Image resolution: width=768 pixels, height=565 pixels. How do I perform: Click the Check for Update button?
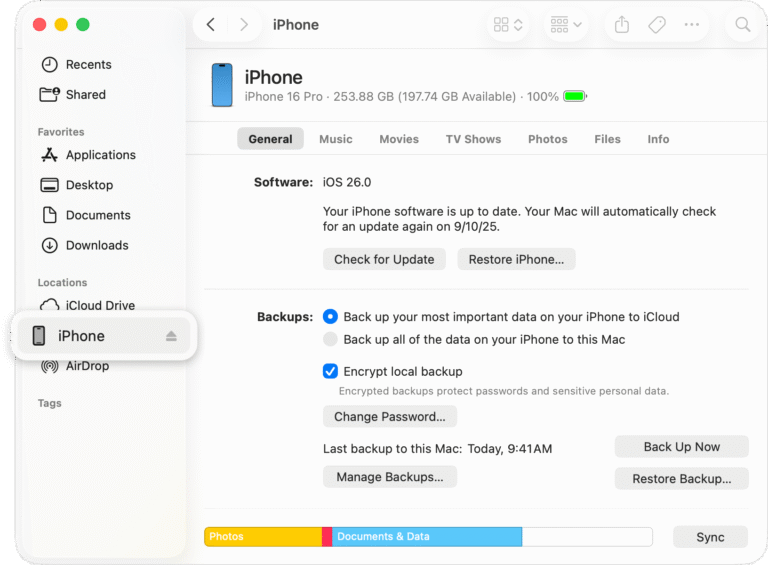tap(384, 259)
